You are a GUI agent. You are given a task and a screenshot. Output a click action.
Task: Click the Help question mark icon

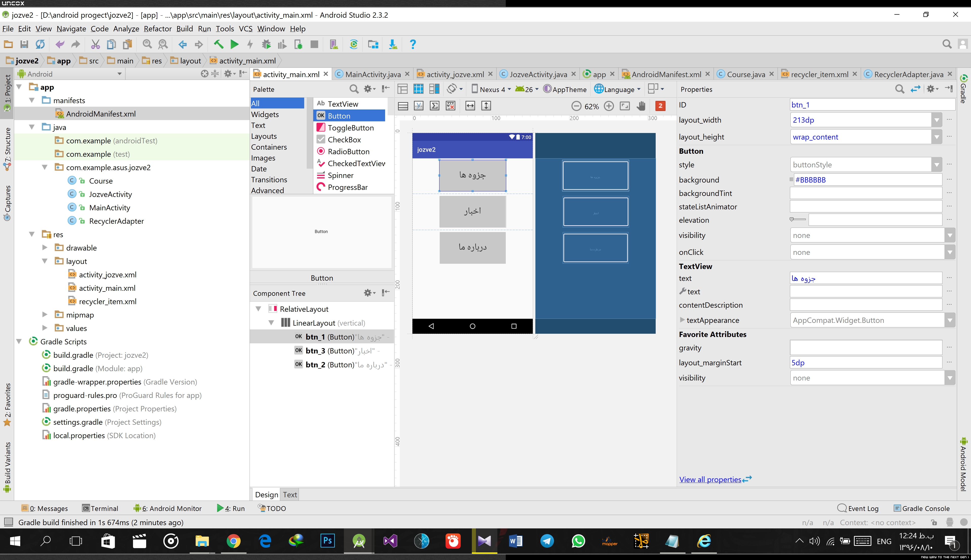point(413,44)
